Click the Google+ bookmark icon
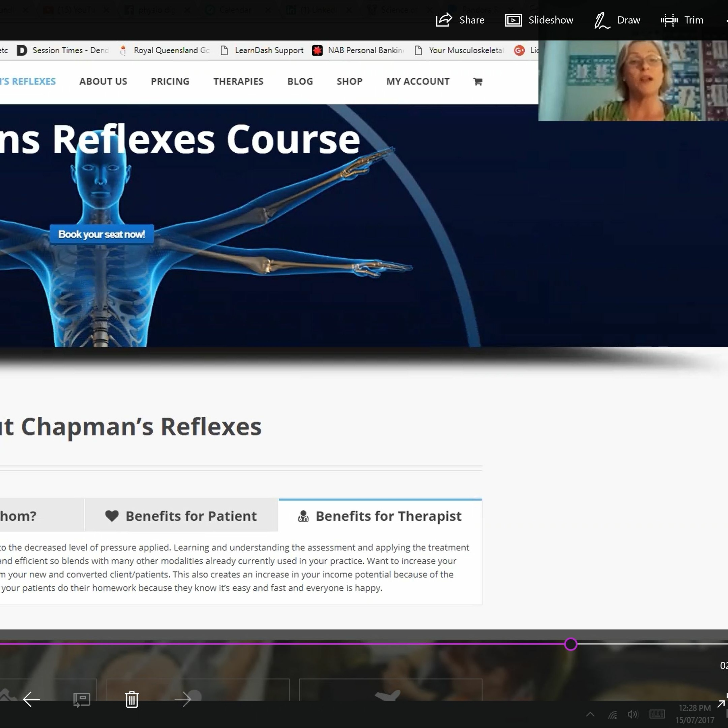The width and height of the screenshot is (728, 728). pos(519,50)
